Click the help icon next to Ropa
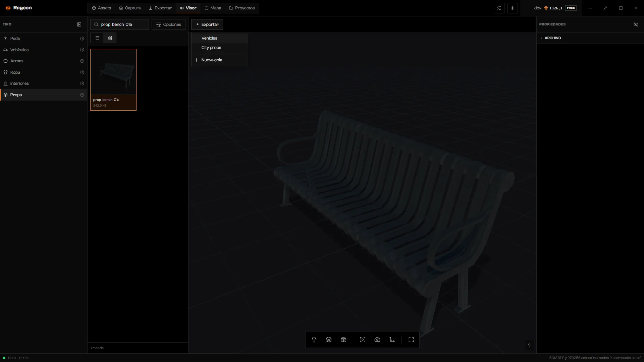Image resolution: width=644 pixels, height=362 pixels. pyautogui.click(x=82, y=72)
